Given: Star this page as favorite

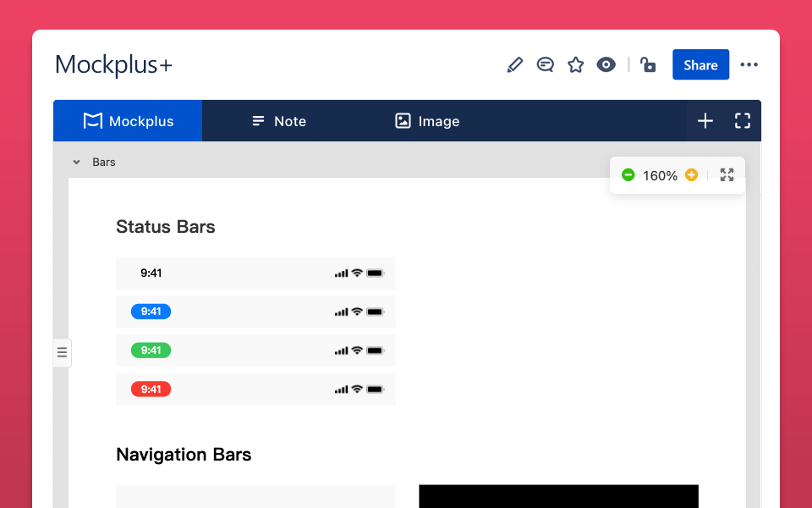Looking at the screenshot, I should [x=575, y=65].
